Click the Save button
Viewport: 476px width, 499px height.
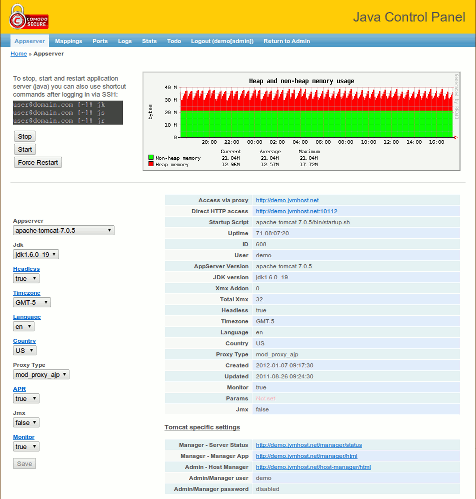24,463
